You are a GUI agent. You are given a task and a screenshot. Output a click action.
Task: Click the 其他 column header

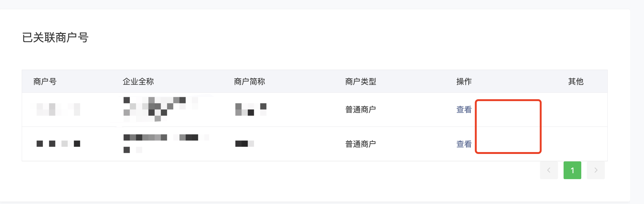[x=576, y=81]
